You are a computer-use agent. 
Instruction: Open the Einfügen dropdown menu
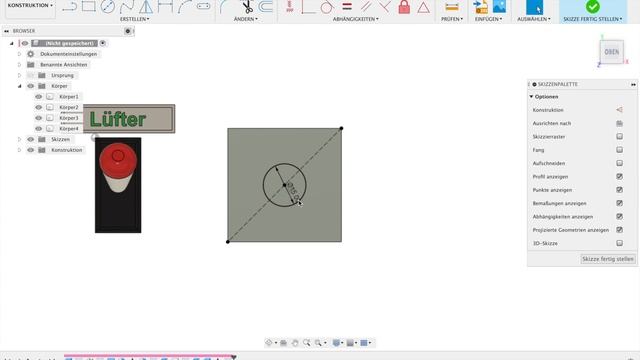(x=489, y=19)
